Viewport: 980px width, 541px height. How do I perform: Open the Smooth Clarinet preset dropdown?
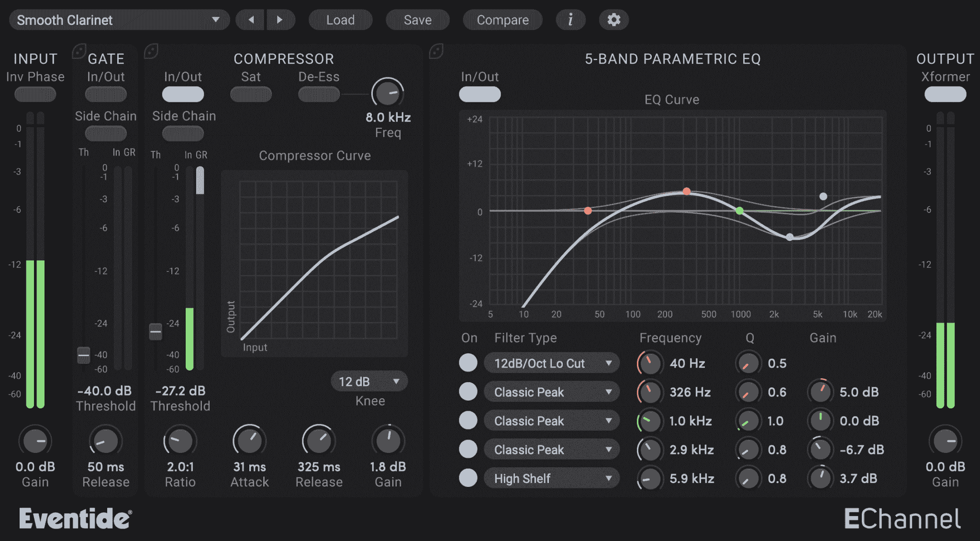click(x=119, y=20)
